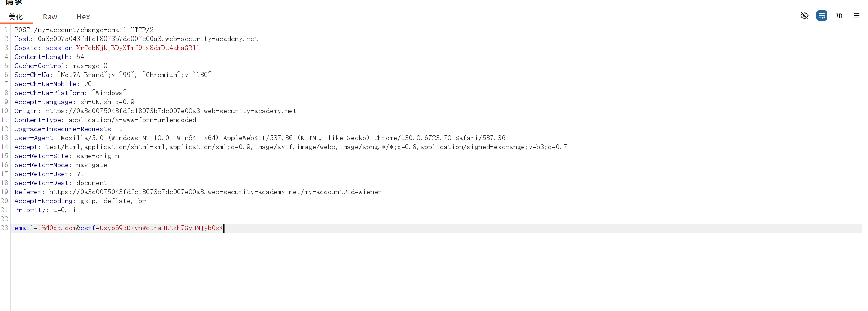This screenshot has width=868, height=311.
Task: Click the POST request line path
Action: tap(80, 30)
